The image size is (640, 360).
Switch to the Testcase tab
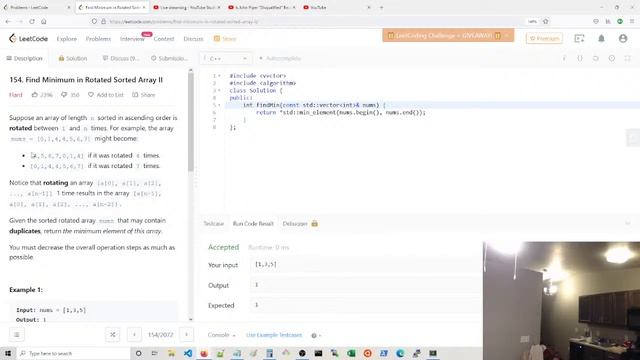pyautogui.click(x=213, y=224)
